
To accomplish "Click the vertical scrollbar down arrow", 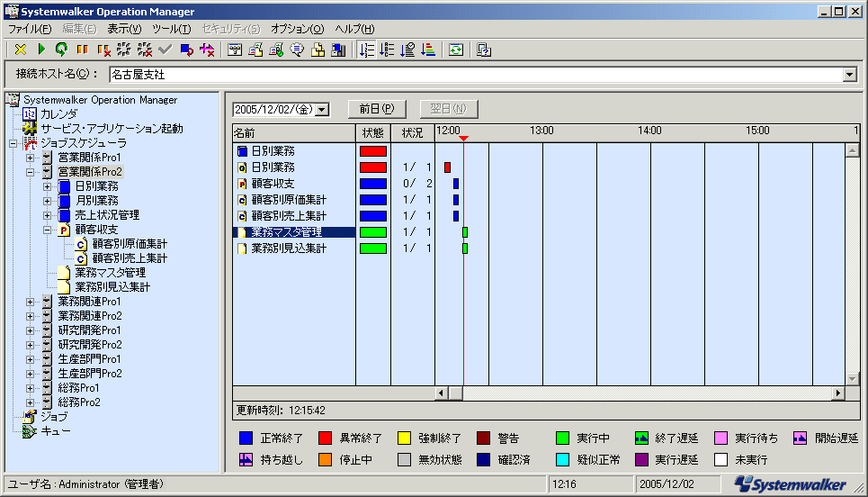I will [853, 379].
